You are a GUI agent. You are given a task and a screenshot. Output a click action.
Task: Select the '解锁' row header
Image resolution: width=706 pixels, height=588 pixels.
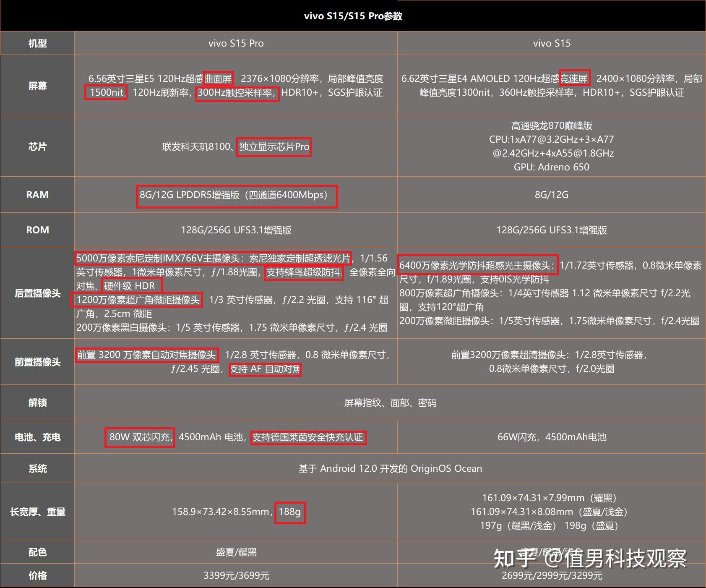37,402
